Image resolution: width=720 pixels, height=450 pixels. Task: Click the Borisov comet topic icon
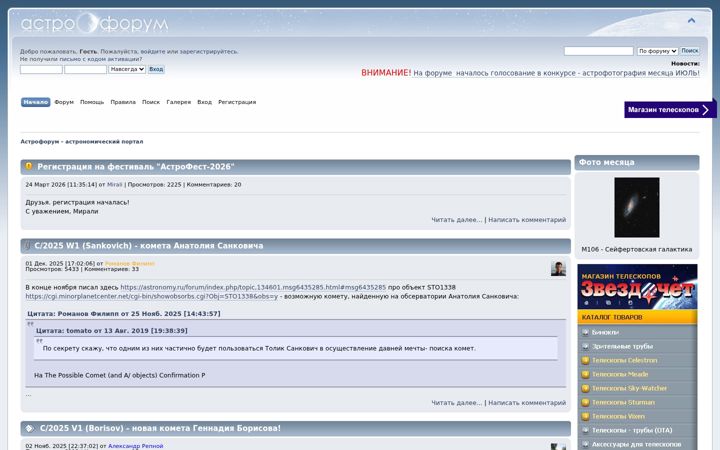click(30, 428)
